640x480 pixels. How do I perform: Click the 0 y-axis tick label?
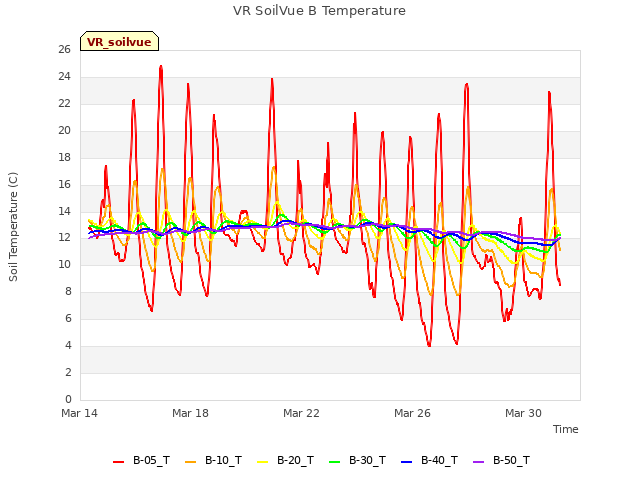[x=68, y=399]
